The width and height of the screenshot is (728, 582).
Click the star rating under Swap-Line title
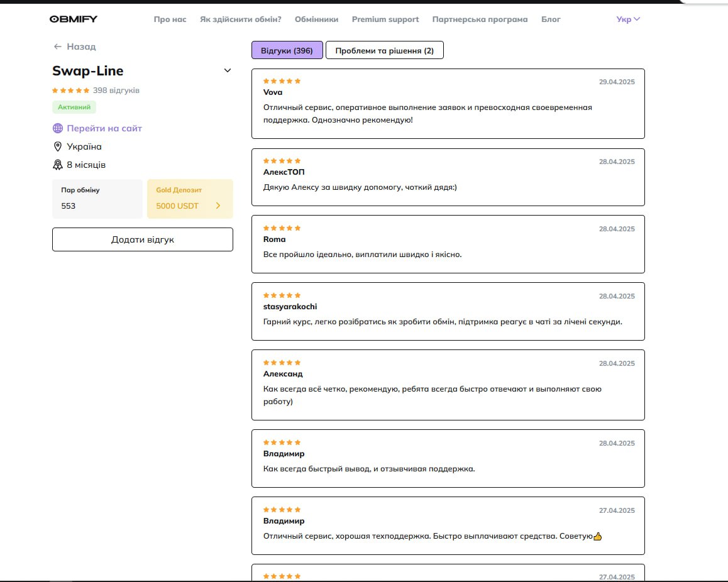click(x=70, y=91)
